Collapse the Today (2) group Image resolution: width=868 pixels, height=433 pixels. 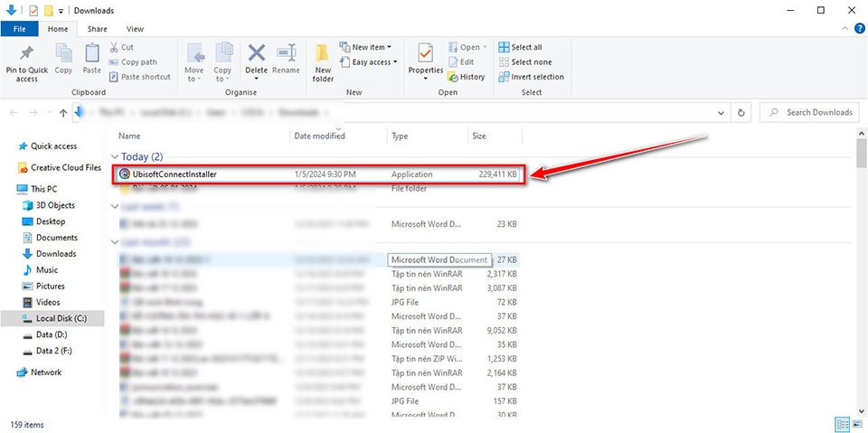tap(115, 157)
